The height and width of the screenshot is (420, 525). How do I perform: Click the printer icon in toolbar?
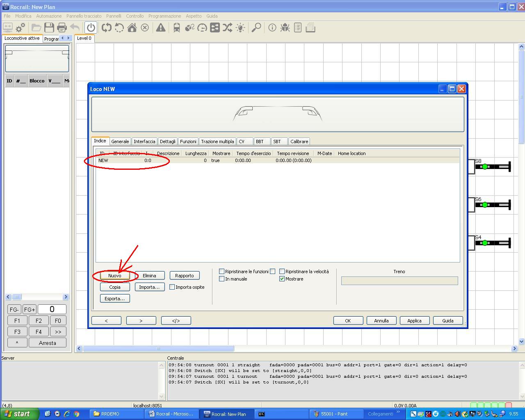coord(62,27)
